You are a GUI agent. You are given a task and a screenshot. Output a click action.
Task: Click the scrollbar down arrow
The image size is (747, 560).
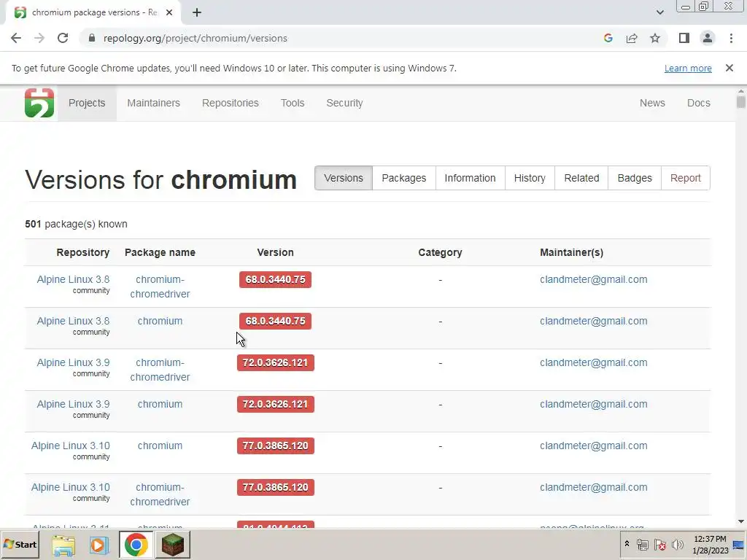click(x=741, y=521)
